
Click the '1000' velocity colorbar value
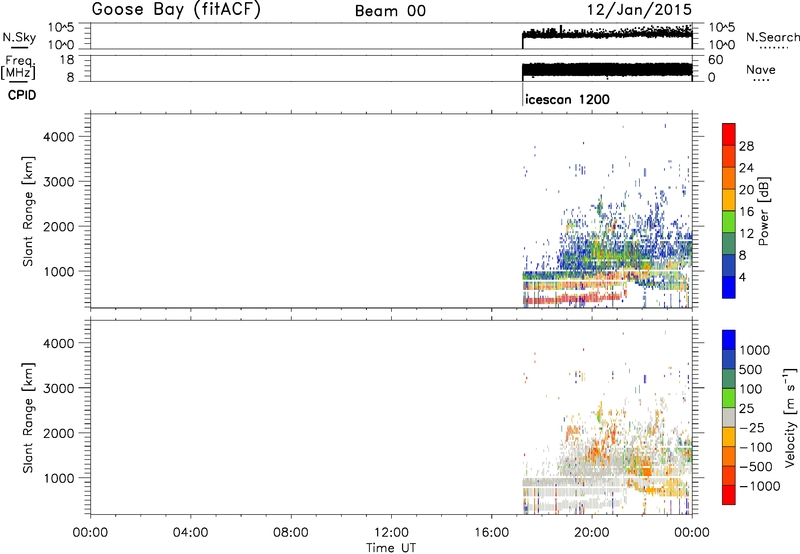point(755,350)
